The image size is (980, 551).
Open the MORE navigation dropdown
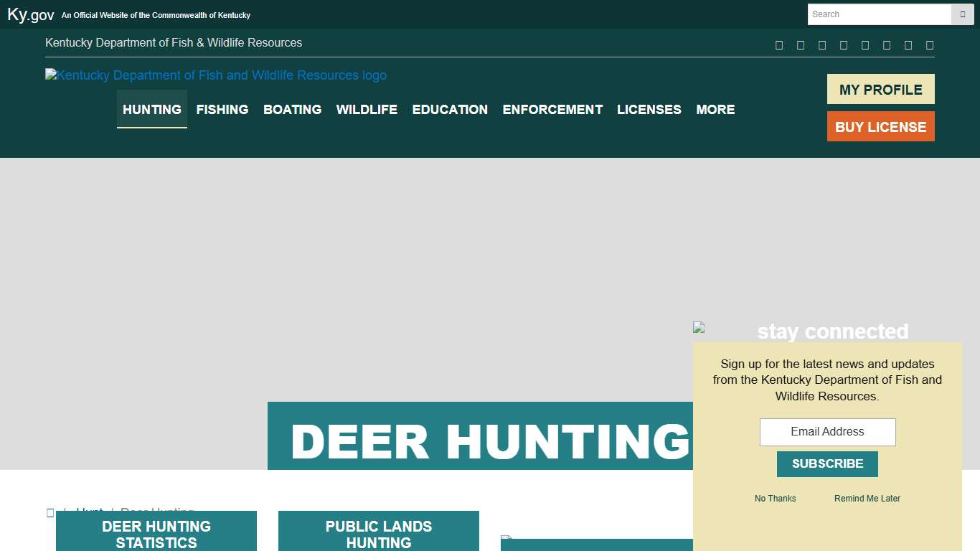[x=715, y=109]
